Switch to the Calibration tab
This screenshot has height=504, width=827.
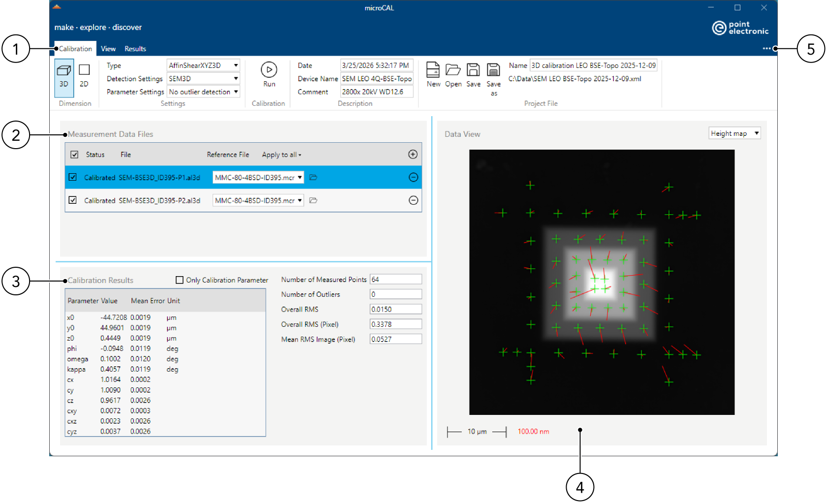(75, 49)
